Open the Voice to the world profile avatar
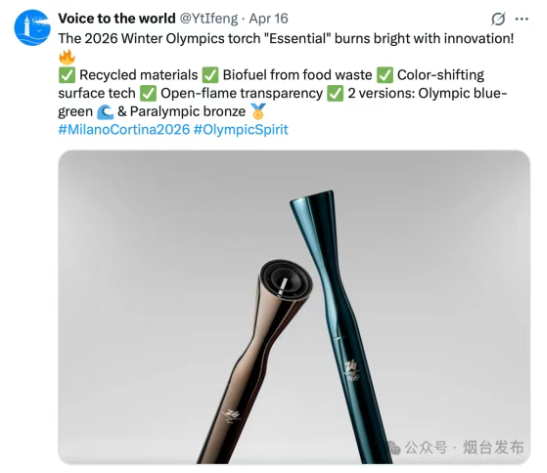 click(x=32, y=28)
